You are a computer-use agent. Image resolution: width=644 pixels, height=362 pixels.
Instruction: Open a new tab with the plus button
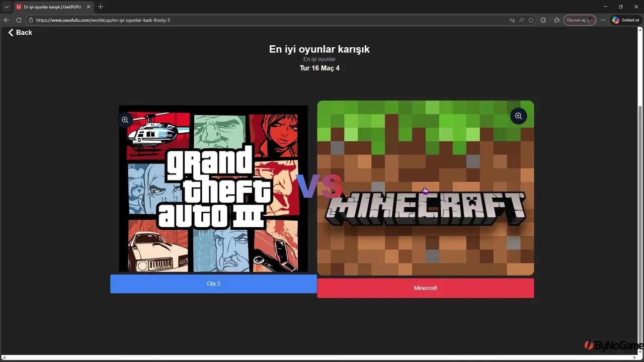[101, 7]
